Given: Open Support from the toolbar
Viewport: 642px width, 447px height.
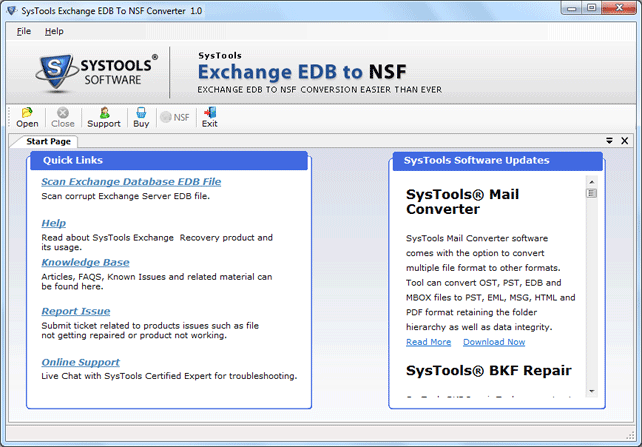Looking at the screenshot, I should pos(104,117).
